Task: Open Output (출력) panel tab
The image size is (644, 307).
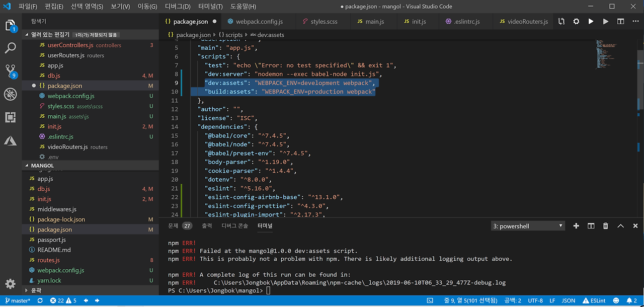Action: 207,226
